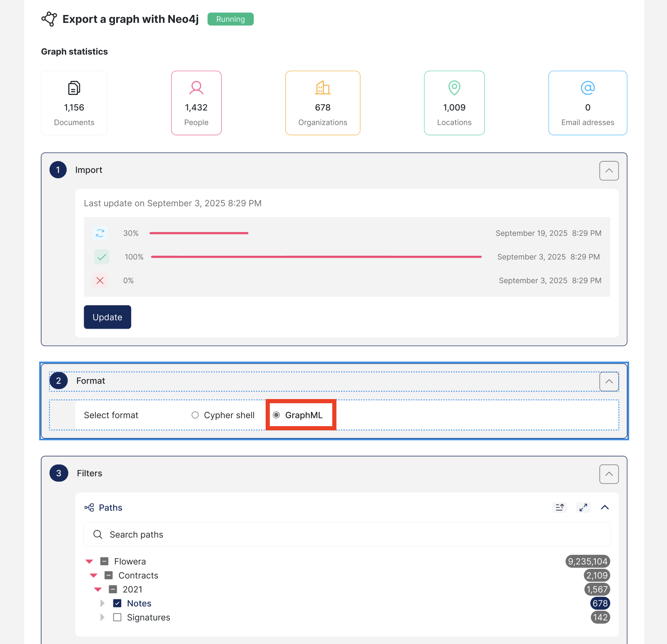Select the GraphML format radio button
Viewport: 667px width, 644px height.
(277, 415)
